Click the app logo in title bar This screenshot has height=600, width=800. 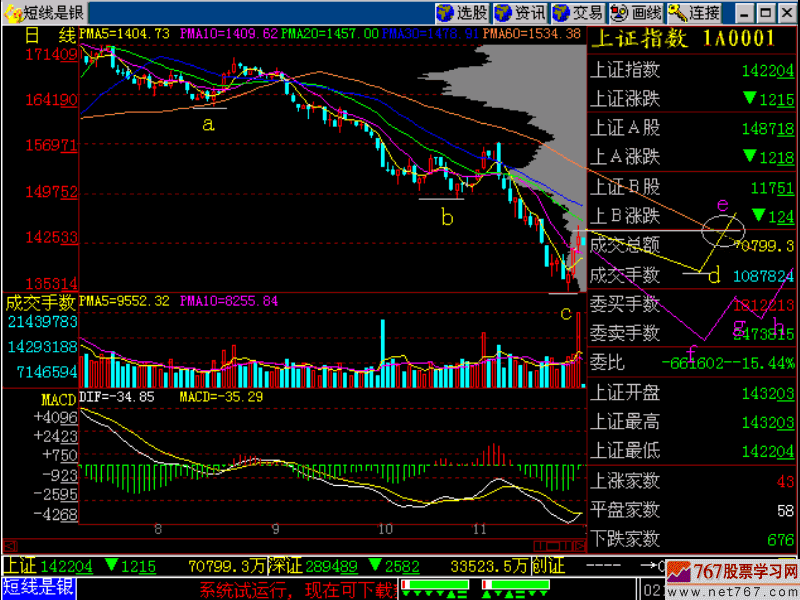[x=10, y=12]
